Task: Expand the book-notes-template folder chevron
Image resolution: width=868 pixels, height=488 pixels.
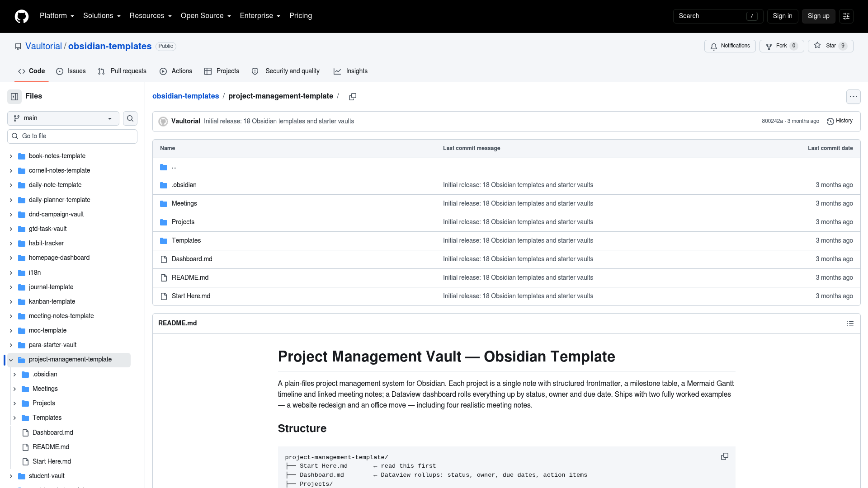Action: (11, 156)
